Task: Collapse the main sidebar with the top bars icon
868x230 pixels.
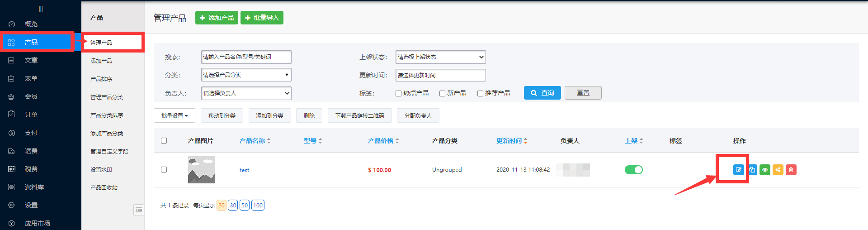Action: tap(41, 9)
